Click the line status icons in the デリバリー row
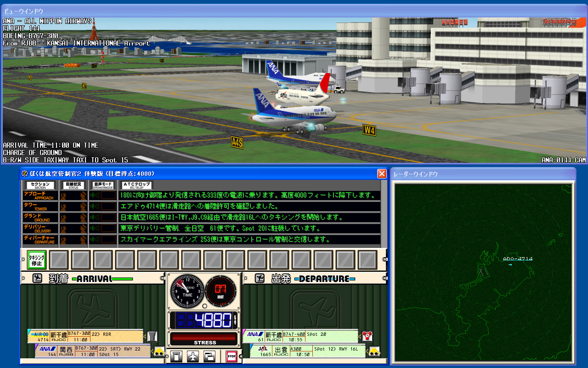This screenshot has height=368, width=588. click(x=73, y=228)
